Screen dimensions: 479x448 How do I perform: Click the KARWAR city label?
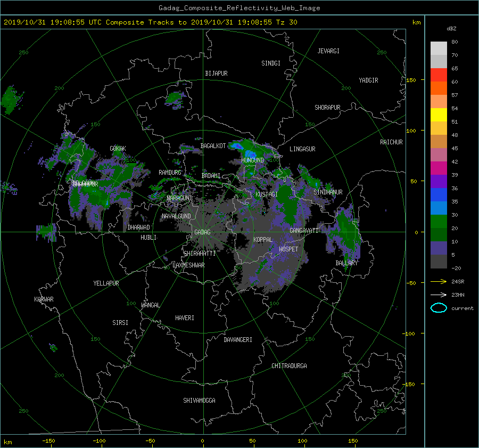pyautogui.click(x=44, y=299)
